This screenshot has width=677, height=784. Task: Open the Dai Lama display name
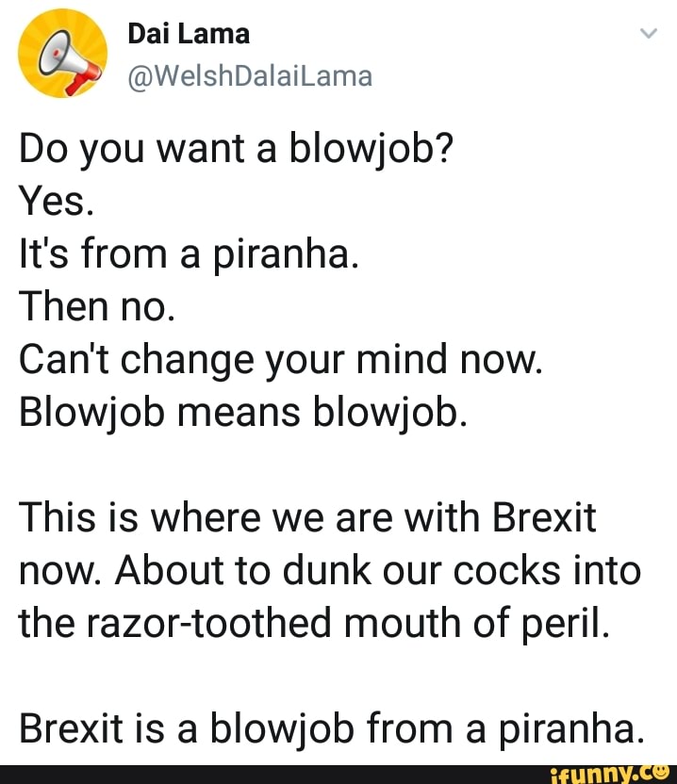pos(189,35)
